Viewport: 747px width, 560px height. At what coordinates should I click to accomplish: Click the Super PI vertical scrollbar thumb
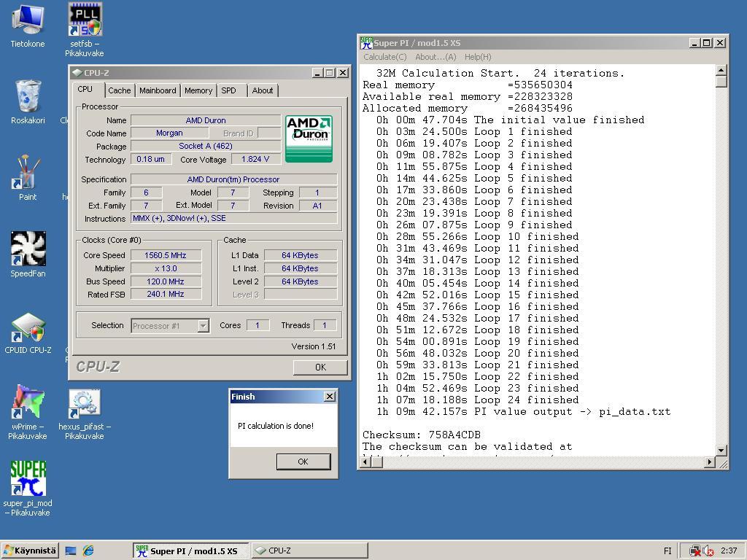721,82
